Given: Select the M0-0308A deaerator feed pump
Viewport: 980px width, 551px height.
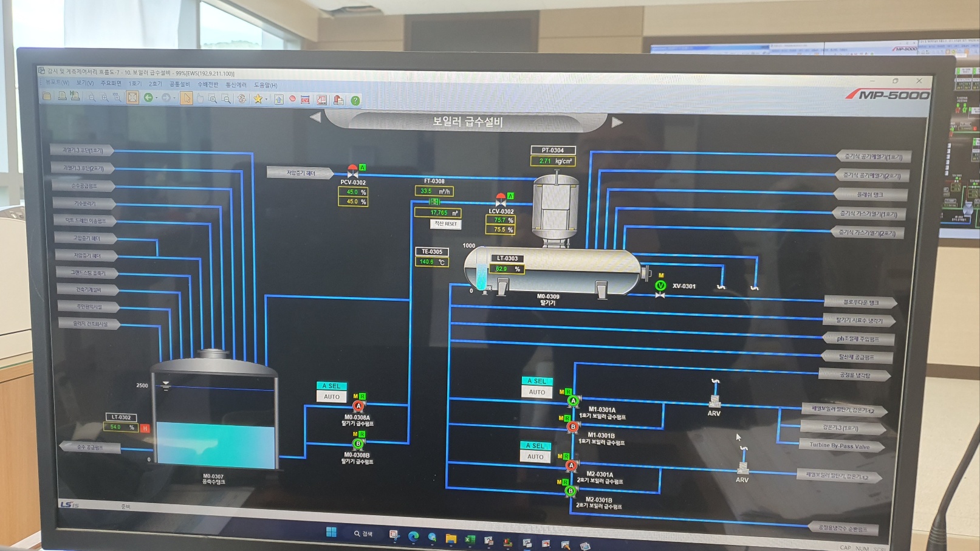Looking at the screenshot, I should click(358, 406).
